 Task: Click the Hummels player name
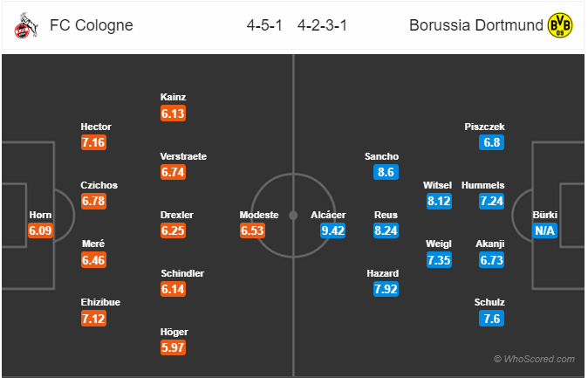coord(483,185)
